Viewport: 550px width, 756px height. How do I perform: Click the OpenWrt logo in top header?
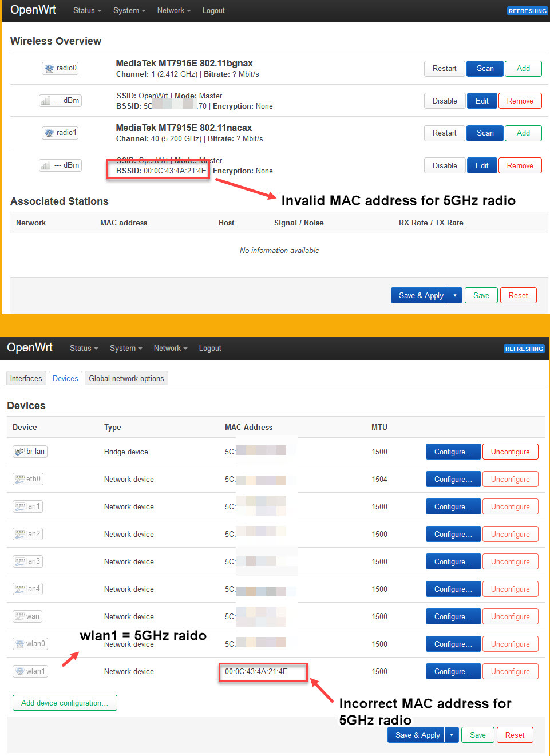pos(33,10)
